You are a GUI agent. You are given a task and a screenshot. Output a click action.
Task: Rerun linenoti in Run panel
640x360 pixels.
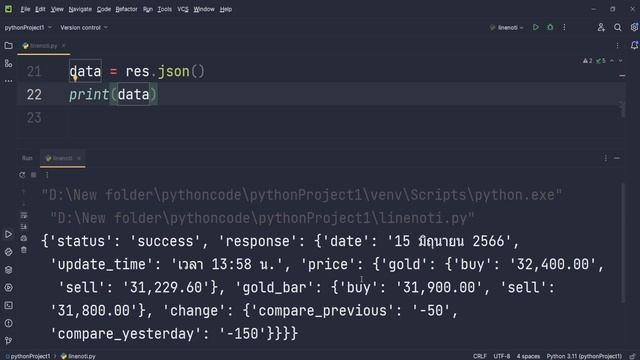tap(22, 175)
